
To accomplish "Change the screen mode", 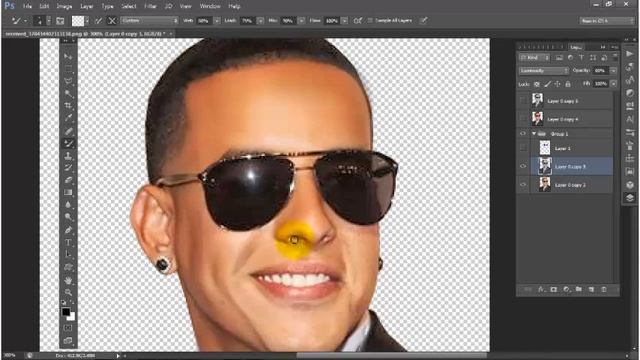I will (68, 340).
